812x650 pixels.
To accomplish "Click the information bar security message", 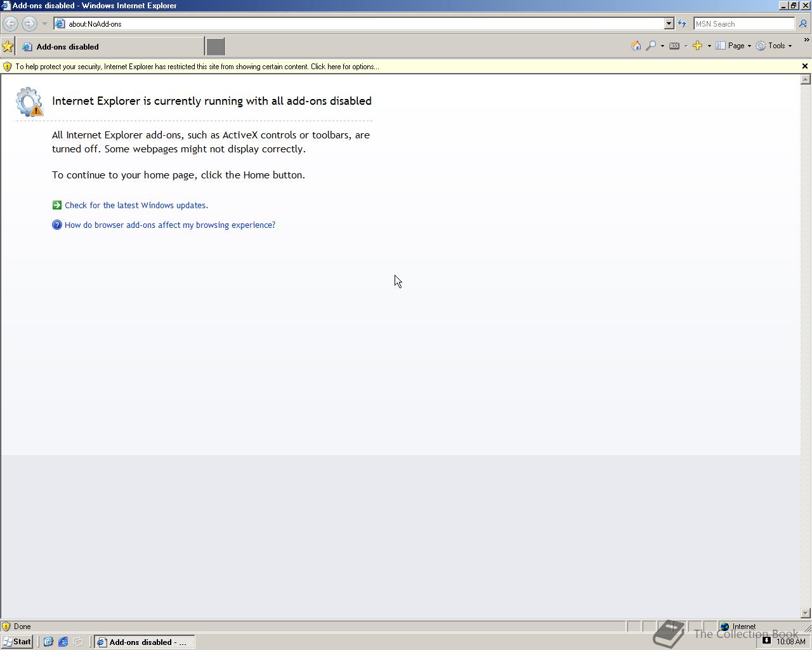I will [x=197, y=67].
